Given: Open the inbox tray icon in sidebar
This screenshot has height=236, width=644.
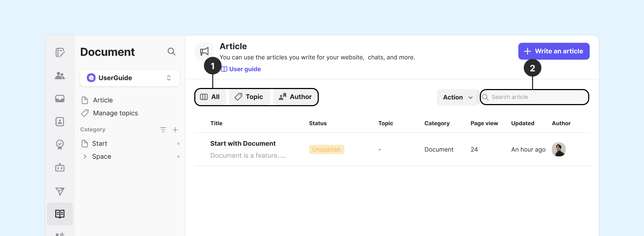Looking at the screenshot, I should (x=60, y=99).
